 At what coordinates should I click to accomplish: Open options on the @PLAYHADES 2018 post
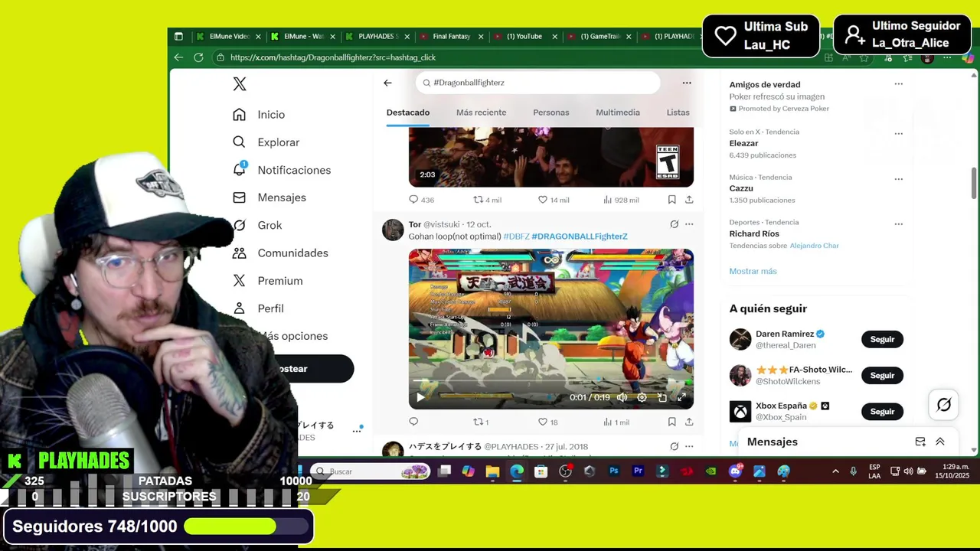pos(689,446)
